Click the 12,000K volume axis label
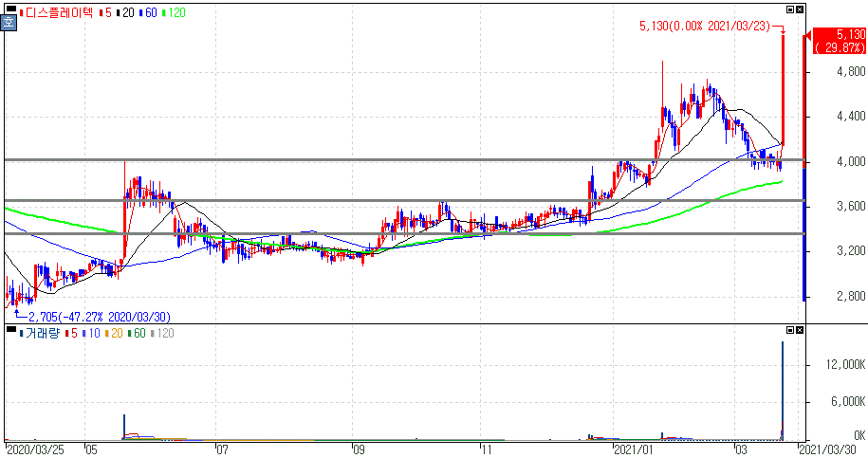This screenshot has width=868, height=458. pos(846,364)
